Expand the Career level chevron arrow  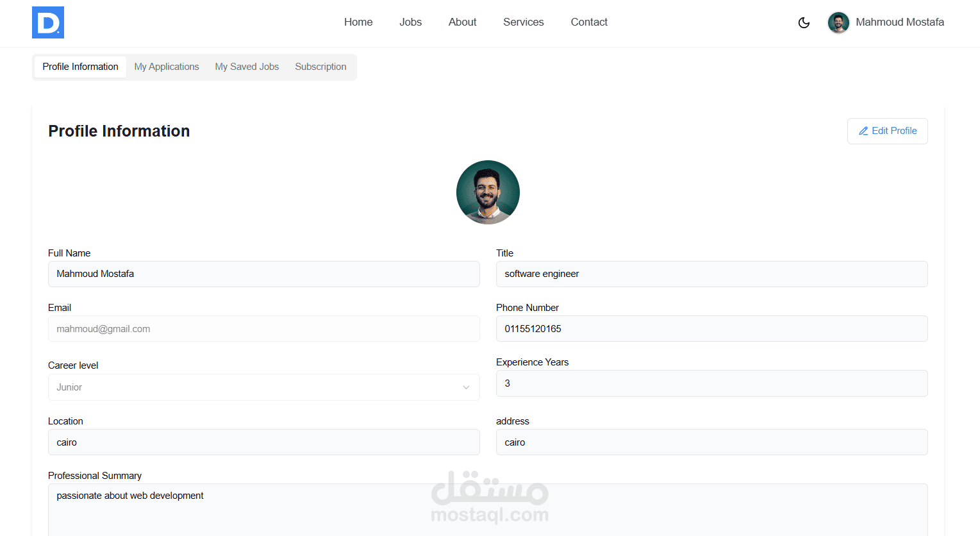[x=466, y=387]
